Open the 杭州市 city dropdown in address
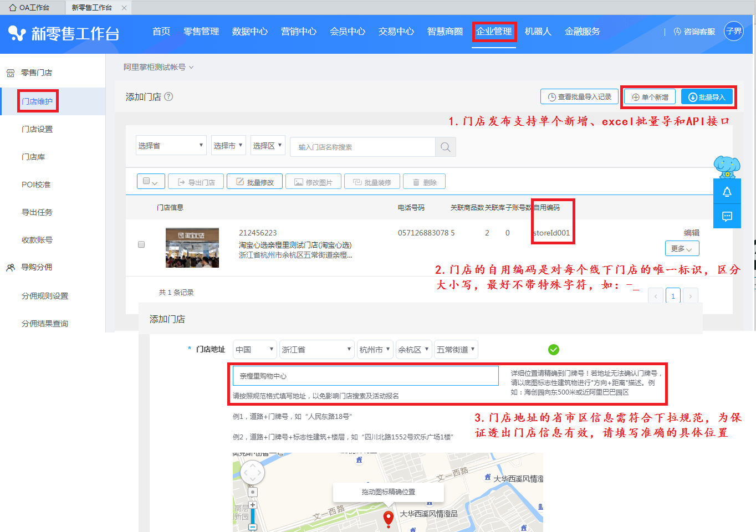The image size is (756, 532). [x=375, y=349]
